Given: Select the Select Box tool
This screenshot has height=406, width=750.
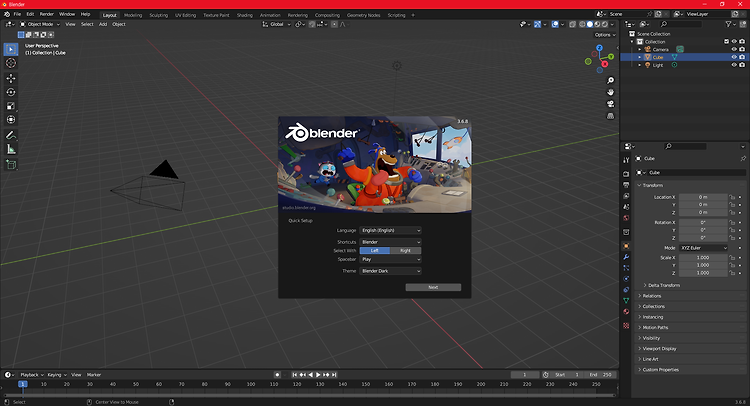Looking at the screenshot, I should pyautogui.click(x=11, y=49).
